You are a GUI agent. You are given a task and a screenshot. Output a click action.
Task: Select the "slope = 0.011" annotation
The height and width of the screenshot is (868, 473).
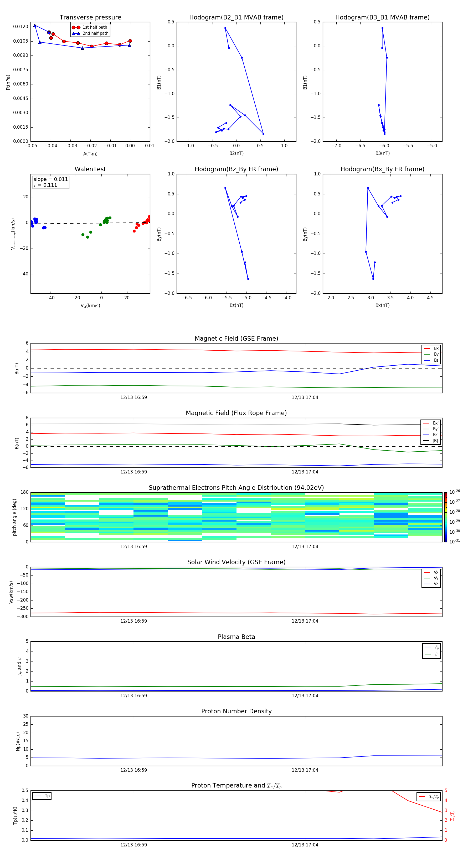(50, 179)
